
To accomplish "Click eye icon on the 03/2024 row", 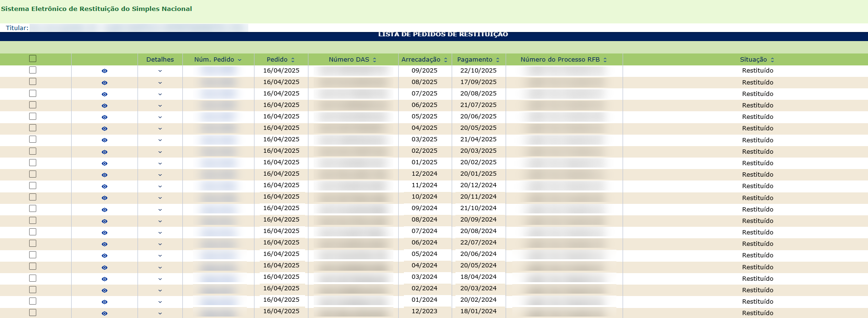I will pyautogui.click(x=105, y=279).
